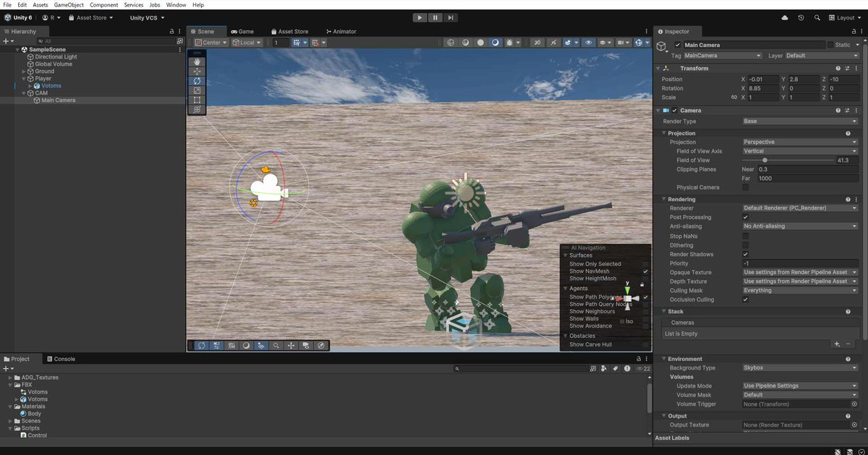Toggle Show NavMesh checkbox in AI Navigation
This screenshot has width=868, height=455.
(646, 271)
